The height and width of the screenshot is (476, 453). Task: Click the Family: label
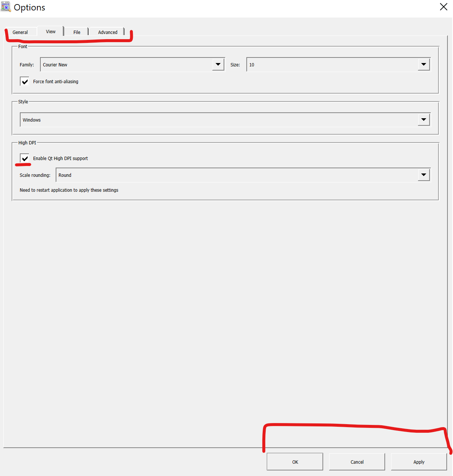[x=27, y=65]
